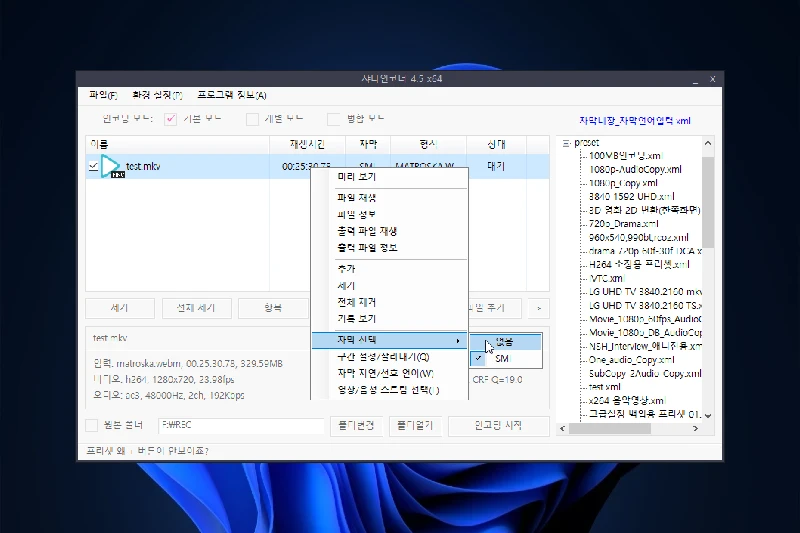800x533 pixels.
Task: Choose 출력 파일 정보 in the context menu
Action: 390,248
